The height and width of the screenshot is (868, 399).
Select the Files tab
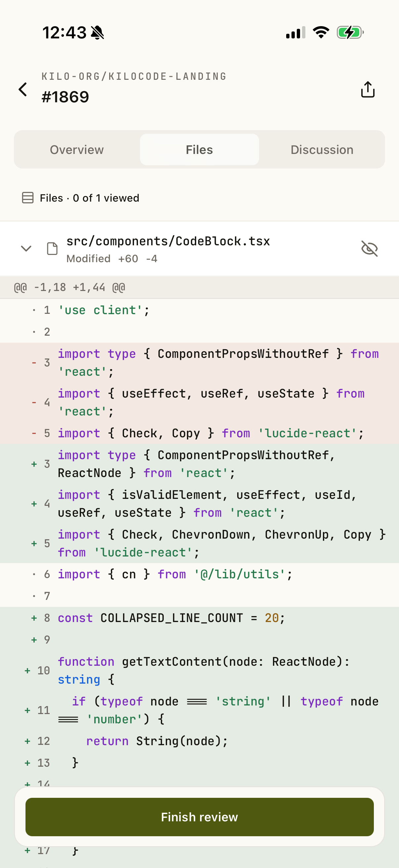pyautogui.click(x=199, y=150)
